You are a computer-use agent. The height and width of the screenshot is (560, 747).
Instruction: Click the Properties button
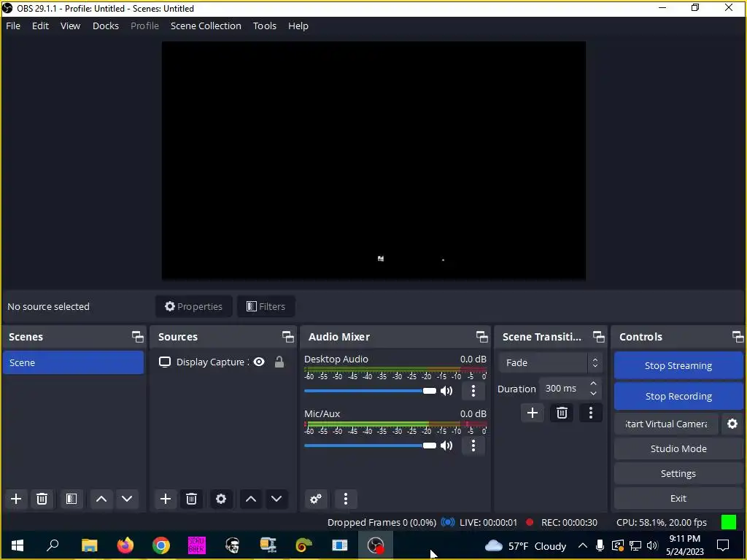(194, 307)
